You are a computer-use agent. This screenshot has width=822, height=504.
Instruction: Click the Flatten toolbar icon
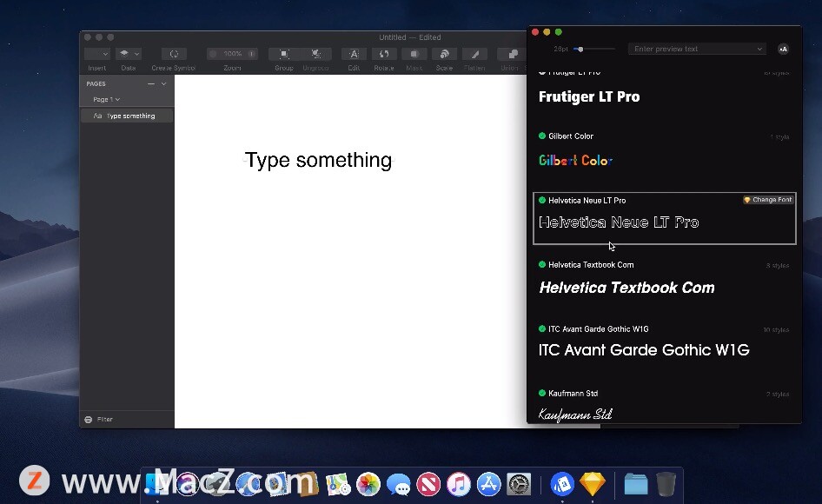tap(474, 54)
